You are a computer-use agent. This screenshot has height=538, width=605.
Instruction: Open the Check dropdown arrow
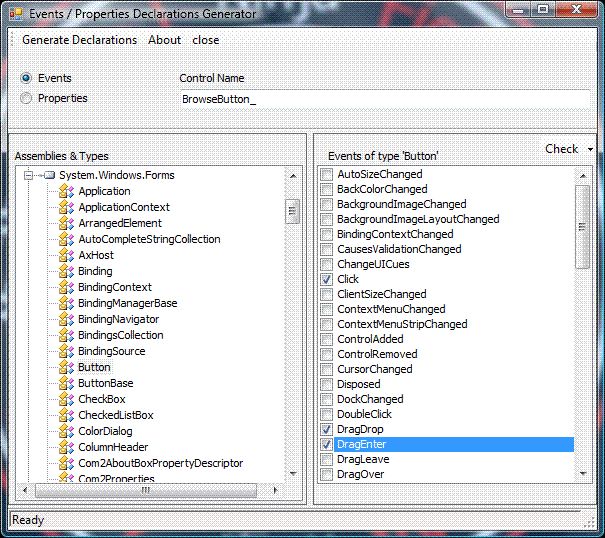(x=590, y=149)
